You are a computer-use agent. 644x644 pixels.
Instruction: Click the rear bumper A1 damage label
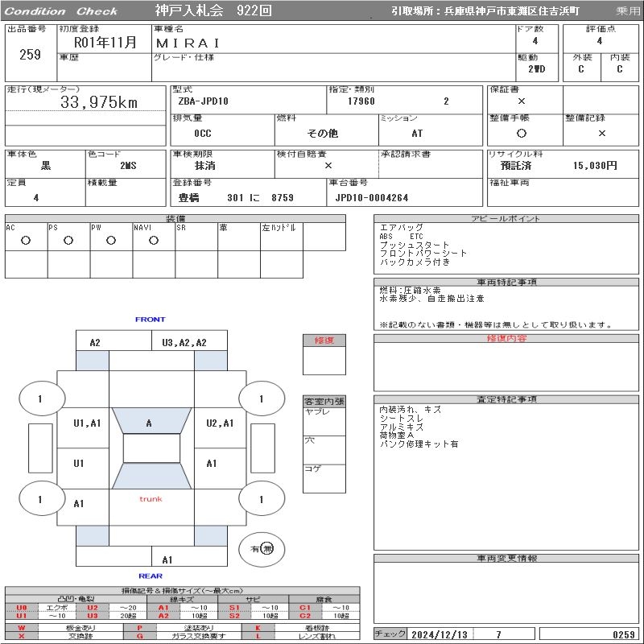[167, 559]
